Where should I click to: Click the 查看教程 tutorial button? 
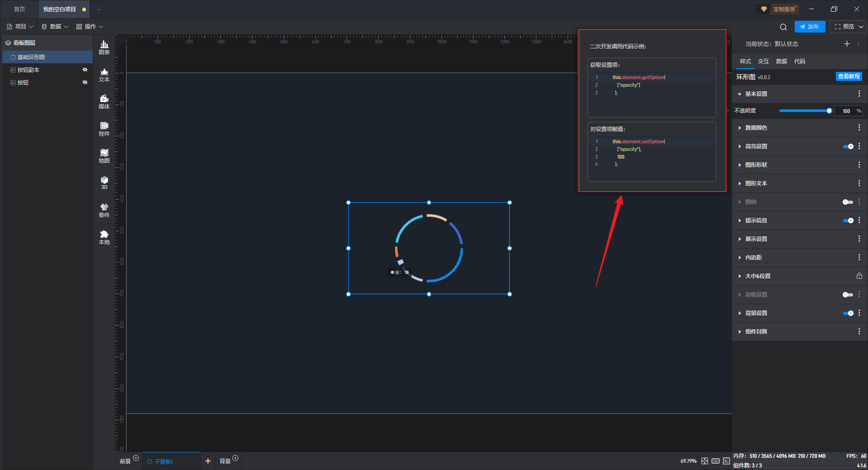coord(849,76)
